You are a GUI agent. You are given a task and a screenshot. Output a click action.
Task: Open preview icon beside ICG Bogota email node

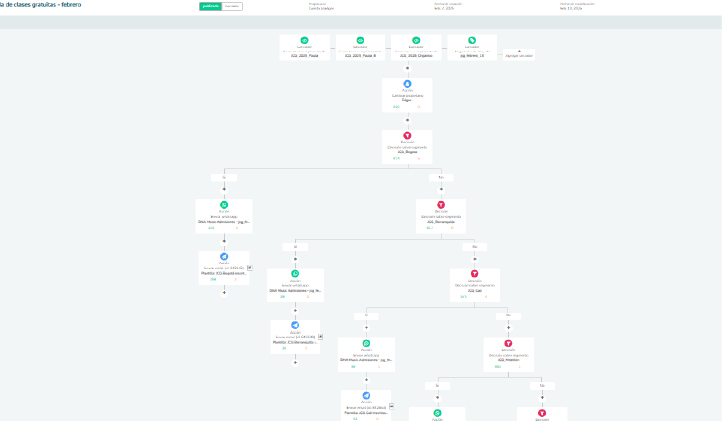250,268
